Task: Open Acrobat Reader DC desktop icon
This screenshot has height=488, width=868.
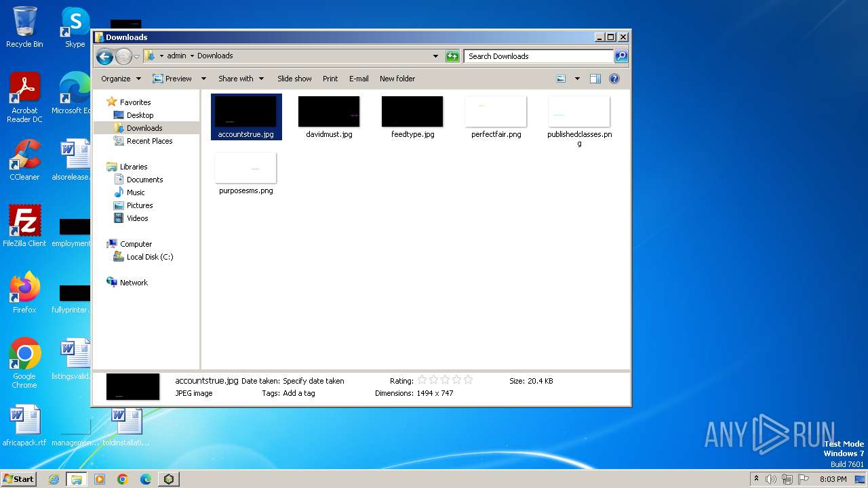Action: 24,98
